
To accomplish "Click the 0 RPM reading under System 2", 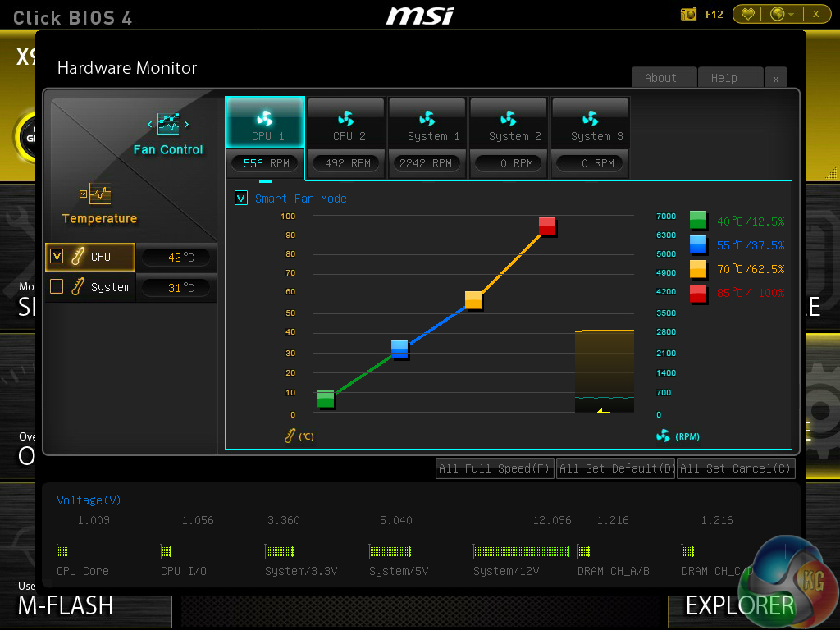I will 509,163.
